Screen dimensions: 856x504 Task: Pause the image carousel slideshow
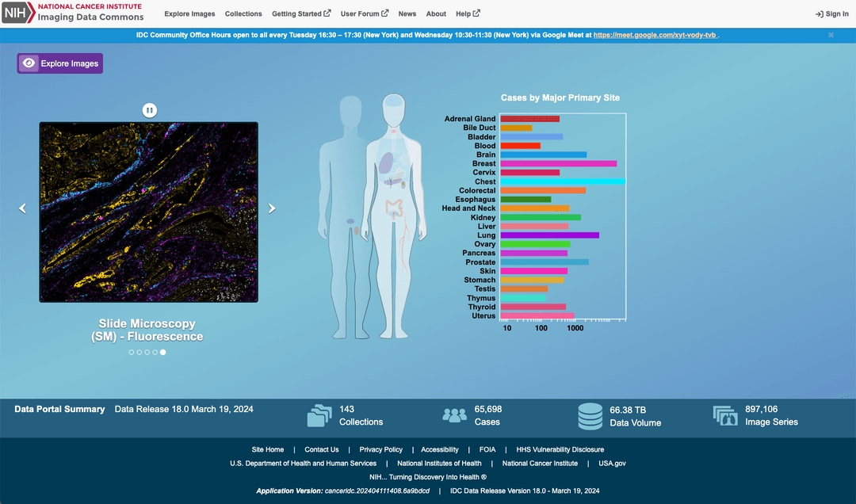149,110
